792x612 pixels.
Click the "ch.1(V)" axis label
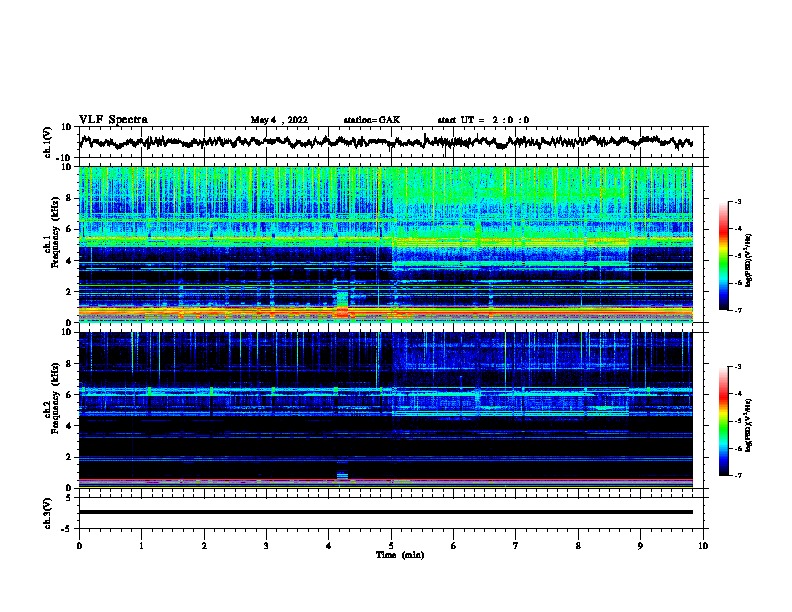(x=48, y=142)
